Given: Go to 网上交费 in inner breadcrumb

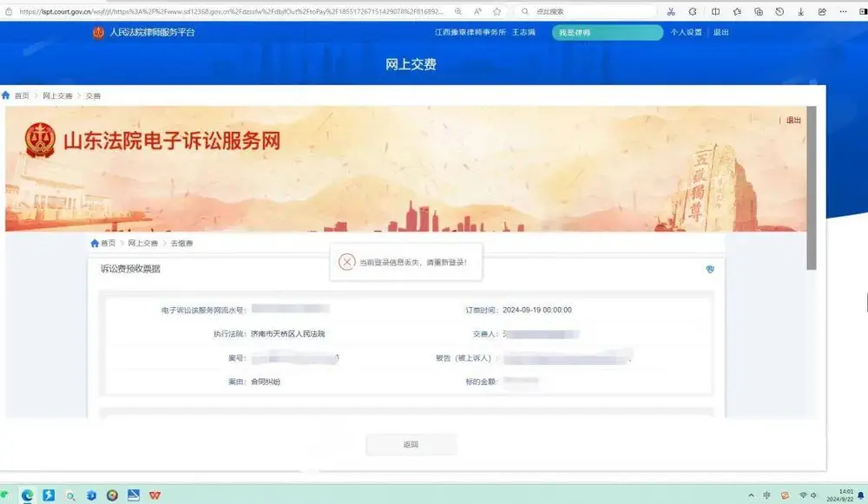Looking at the screenshot, I should [x=143, y=243].
